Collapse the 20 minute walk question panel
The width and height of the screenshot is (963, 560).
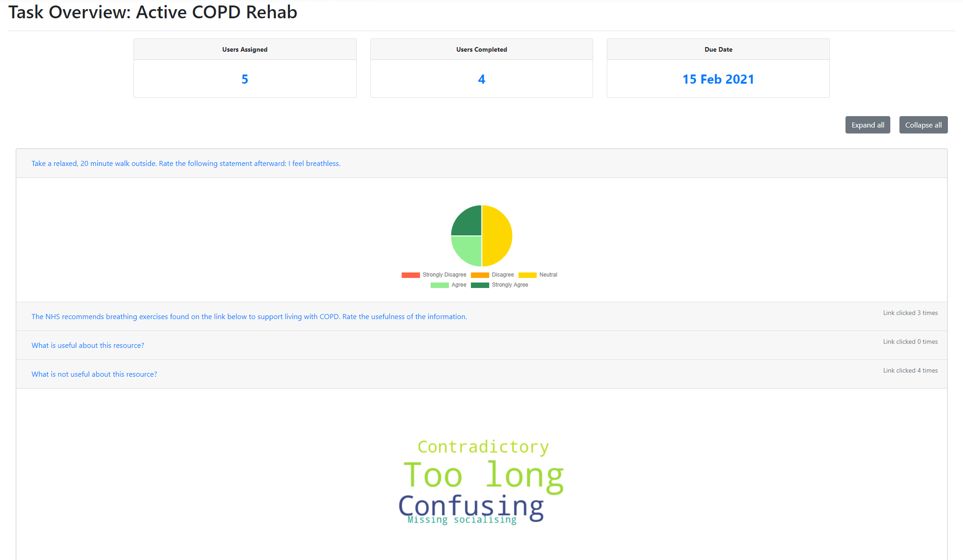(186, 163)
